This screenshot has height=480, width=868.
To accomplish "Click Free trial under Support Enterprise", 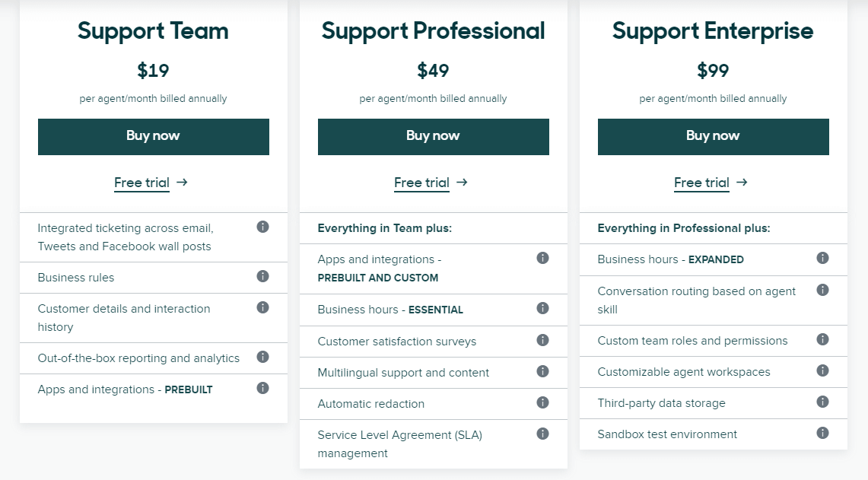I will pyautogui.click(x=702, y=183).
